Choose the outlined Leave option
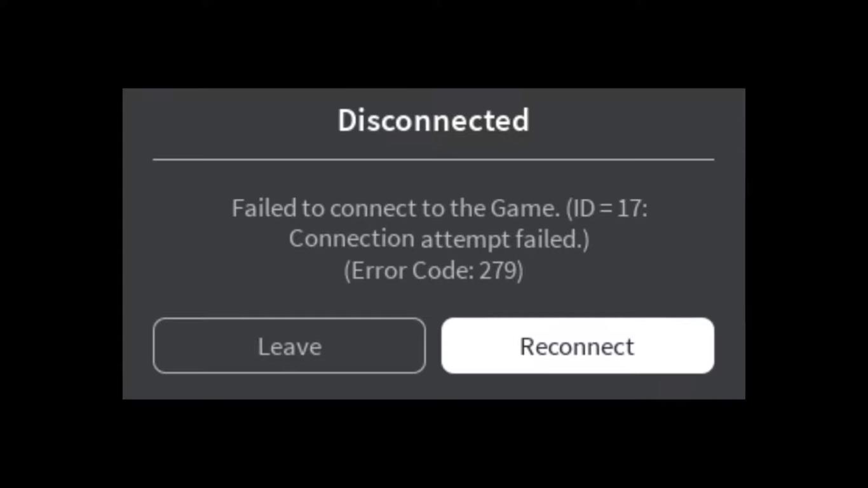This screenshot has height=488, width=868. [289, 346]
